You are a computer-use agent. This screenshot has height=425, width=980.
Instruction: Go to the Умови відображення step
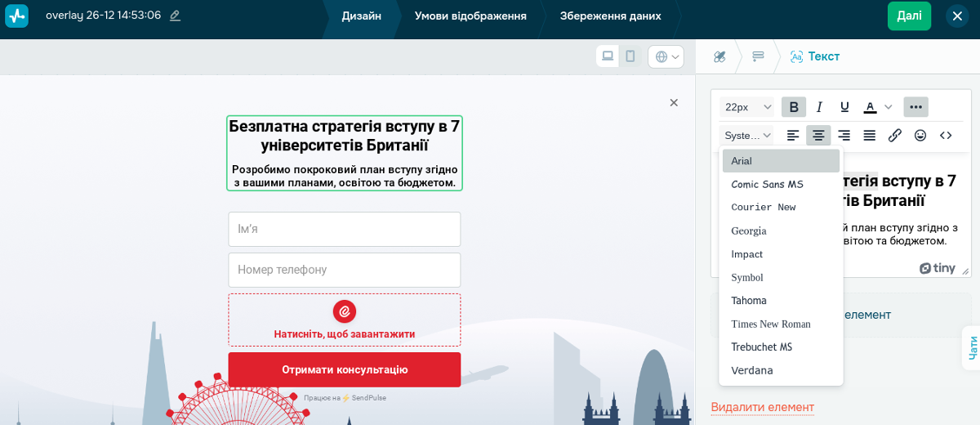(x=470, y=16)
